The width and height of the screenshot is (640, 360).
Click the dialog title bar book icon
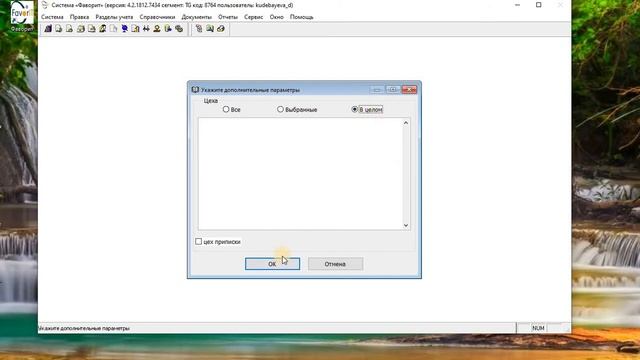click(x=195, y=89)
